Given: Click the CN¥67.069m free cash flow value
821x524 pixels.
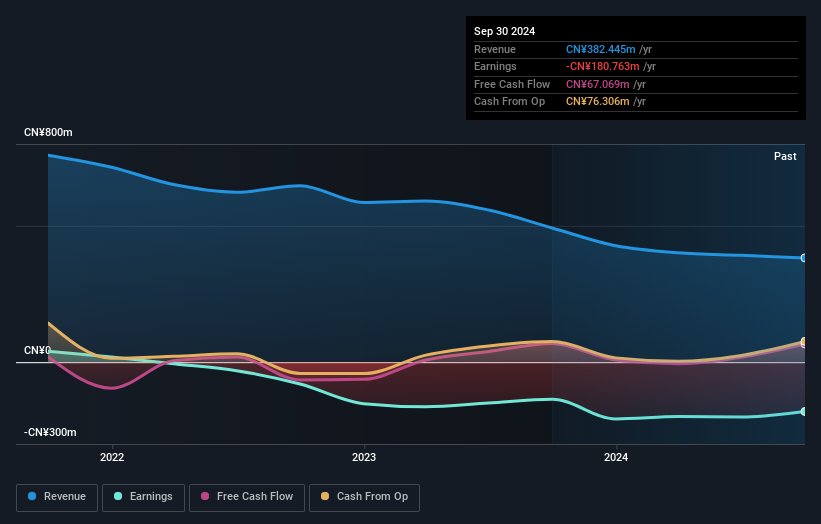Looking at the screenshot, I should pyautogui.click(x=597, y=84).
